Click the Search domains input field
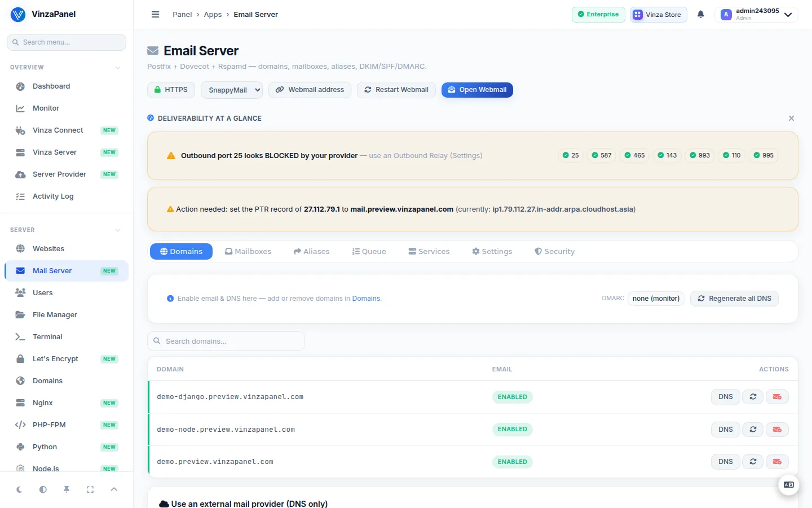812x508 pixels. pyautogui.click(x=226, y=341)
